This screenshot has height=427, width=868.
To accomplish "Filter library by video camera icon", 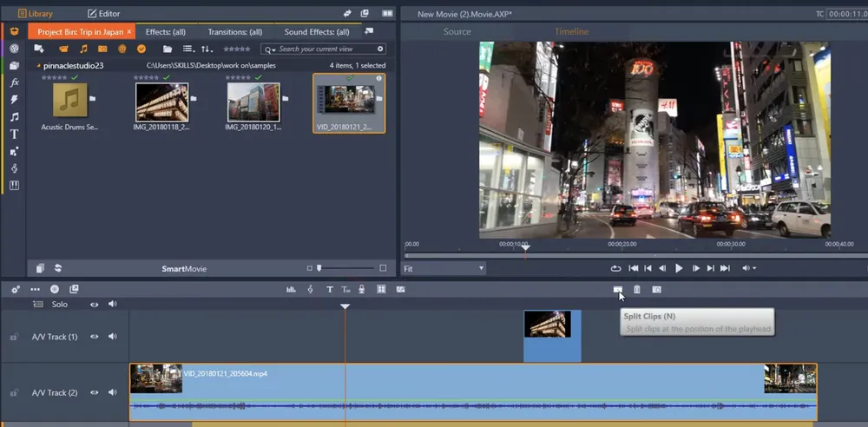I will (63, 49).
